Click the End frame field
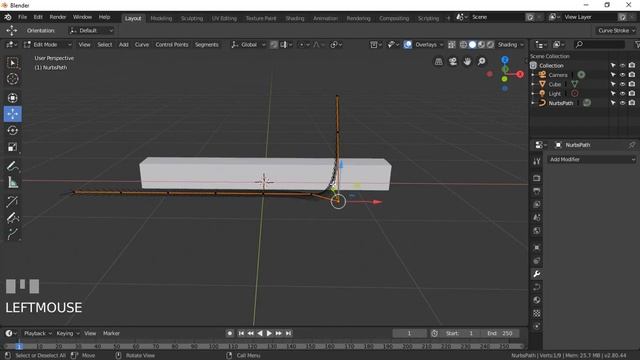Image resolution: width=640 pixels, height=360 pixels. 500,333
